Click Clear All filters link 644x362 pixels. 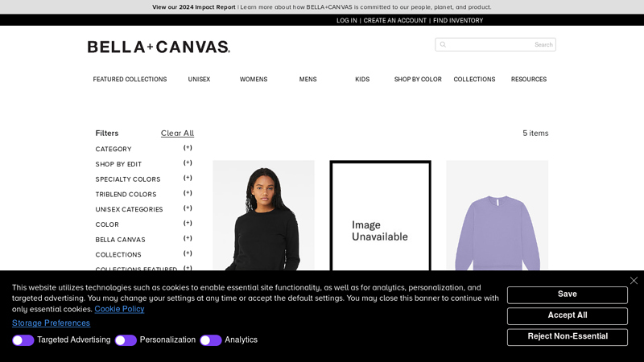[x=177, y=134]
